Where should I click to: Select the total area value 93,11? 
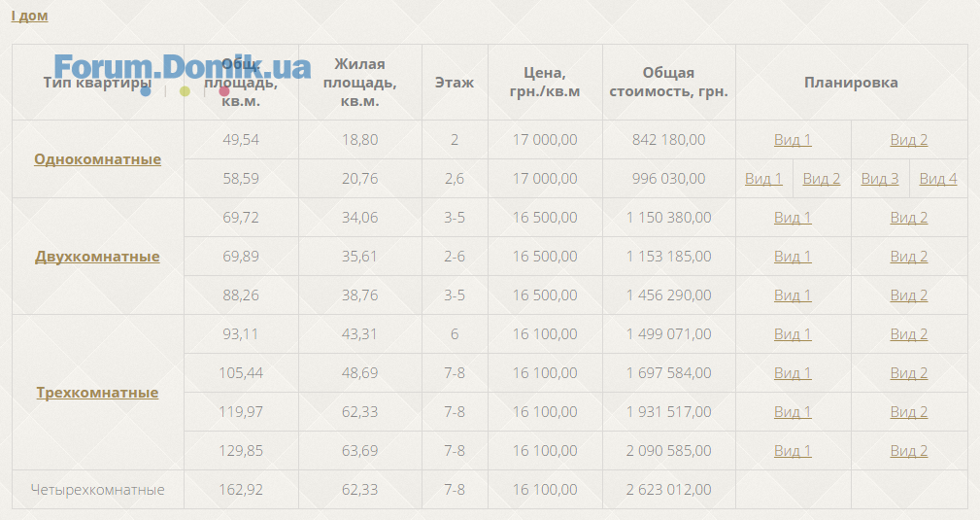pos(241,334)
